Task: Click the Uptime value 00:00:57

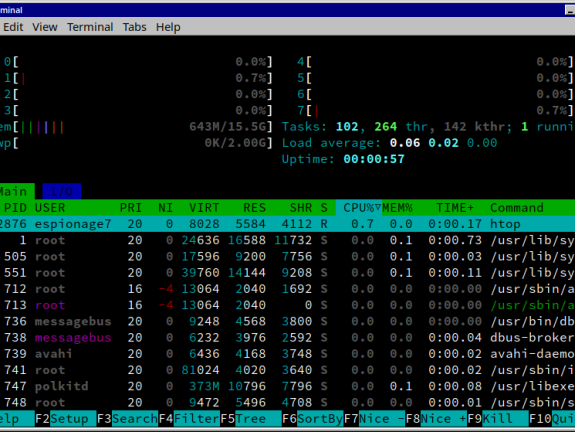Action: (374, 159)
